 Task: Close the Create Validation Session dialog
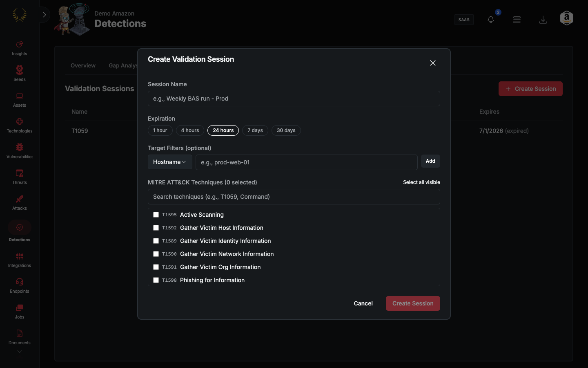[x=433, y=63]
